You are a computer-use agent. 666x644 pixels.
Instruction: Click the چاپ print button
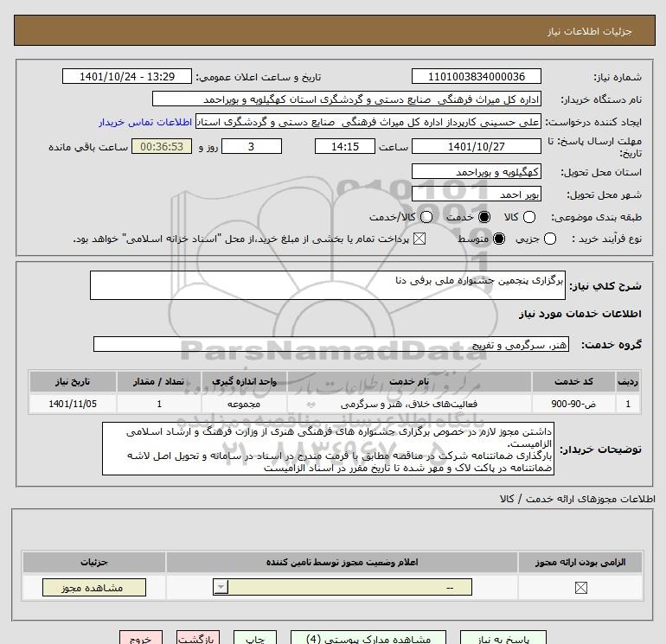[x=255, y=638]
